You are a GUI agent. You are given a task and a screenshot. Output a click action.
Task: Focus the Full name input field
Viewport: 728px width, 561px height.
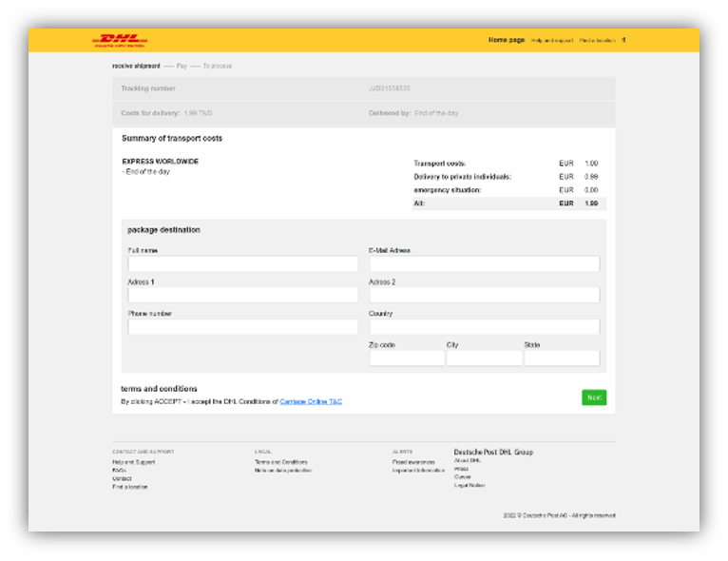tap(242, 263)
